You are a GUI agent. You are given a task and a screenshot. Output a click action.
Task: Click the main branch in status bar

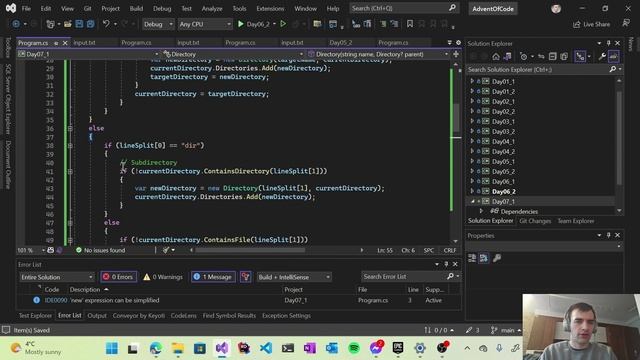point(506,330)
